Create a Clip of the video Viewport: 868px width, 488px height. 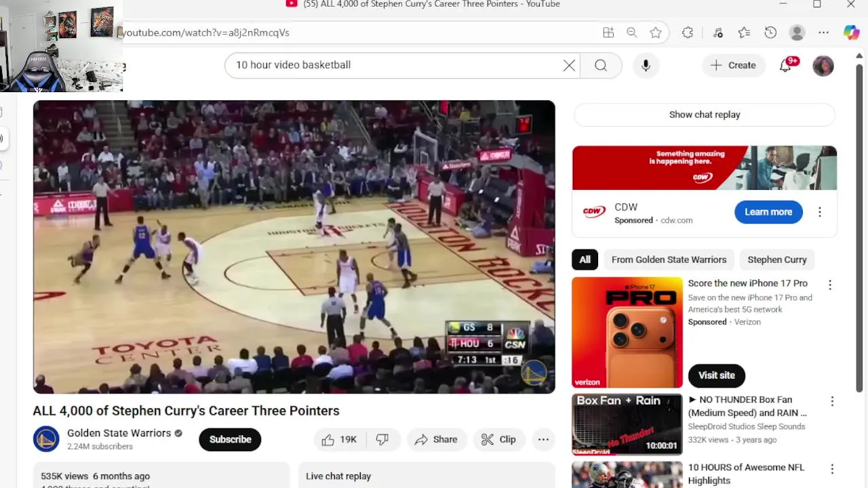(x=499, y=439)
